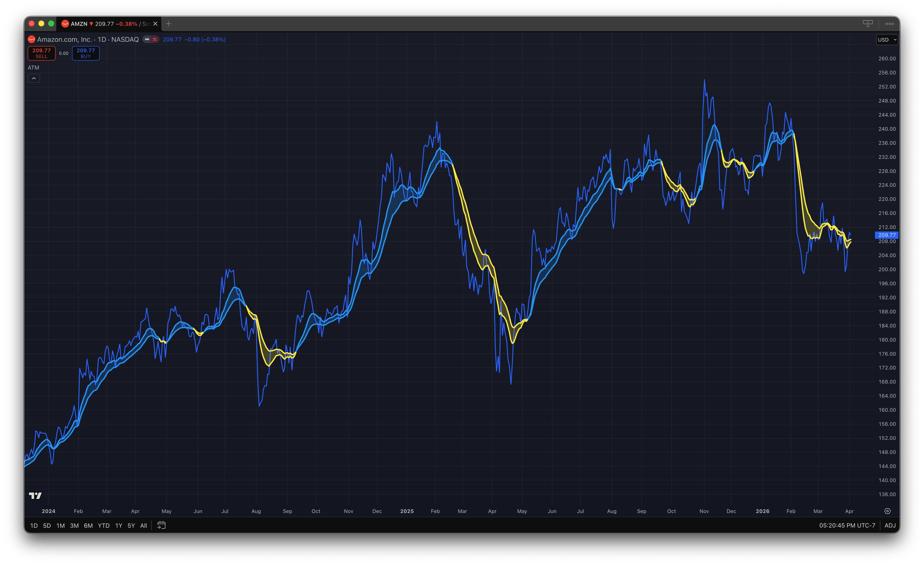Click the 209.77 SELL button
Viewport: 924px width, 565px height.
point(42,53)
